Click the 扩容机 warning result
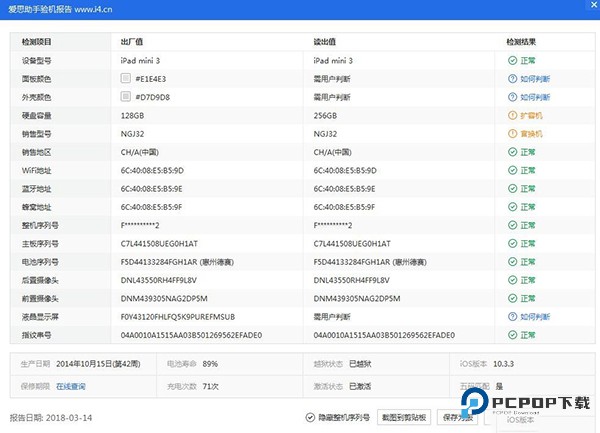The image size is (600, 433). 531,116
